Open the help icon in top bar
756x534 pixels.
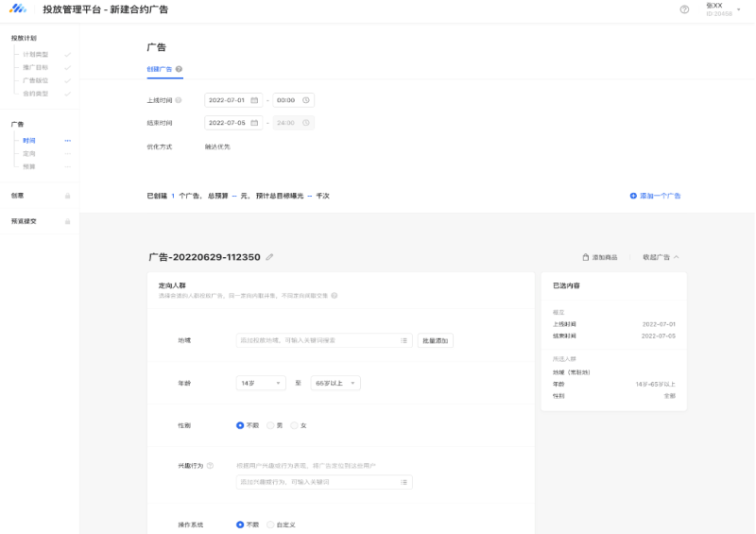(684, 9)
